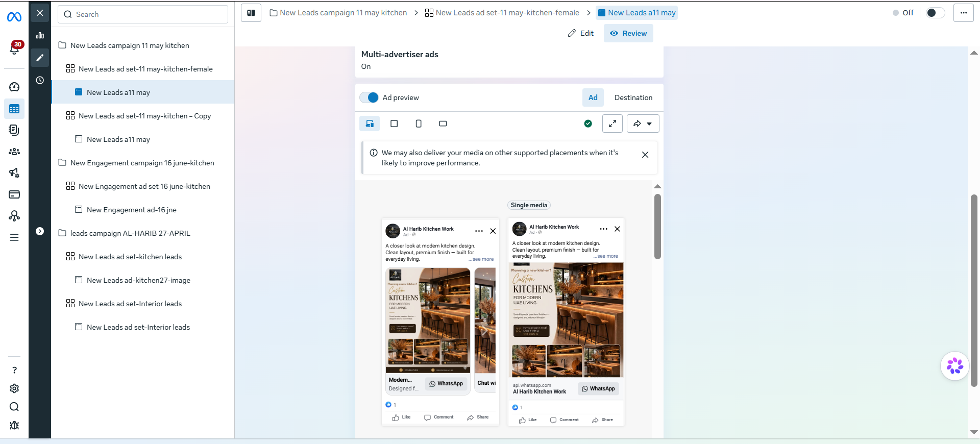Dismiss the media placements info notice
Image resolution: width=980 pixels, height=444 pixels.
[x=645, y=155]
